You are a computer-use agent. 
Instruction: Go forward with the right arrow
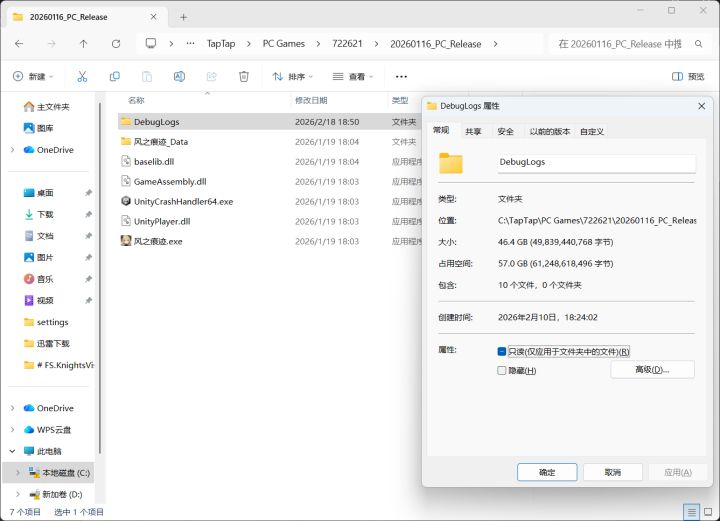51,44
